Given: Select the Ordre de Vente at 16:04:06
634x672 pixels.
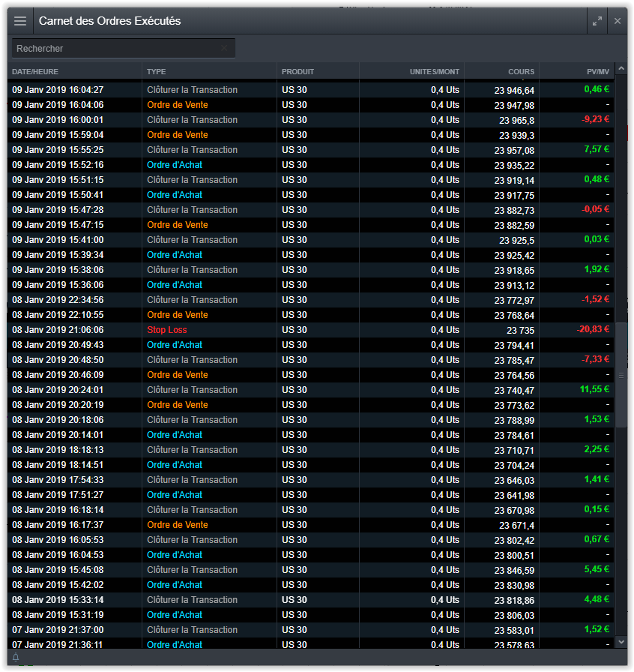Looking at the screenshot, I should pyautogui.click(x=178, y=105).
